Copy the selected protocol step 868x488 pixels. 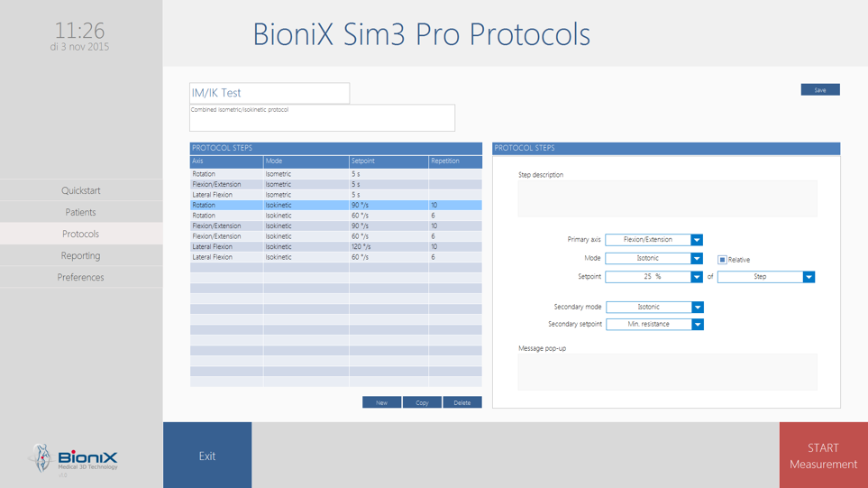pos(422,402)
